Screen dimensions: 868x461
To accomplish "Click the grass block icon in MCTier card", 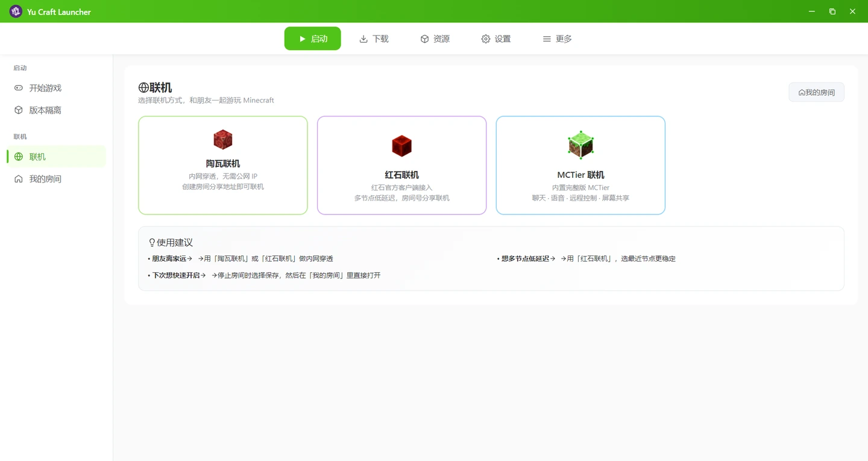I will click(x=580, y=145).
